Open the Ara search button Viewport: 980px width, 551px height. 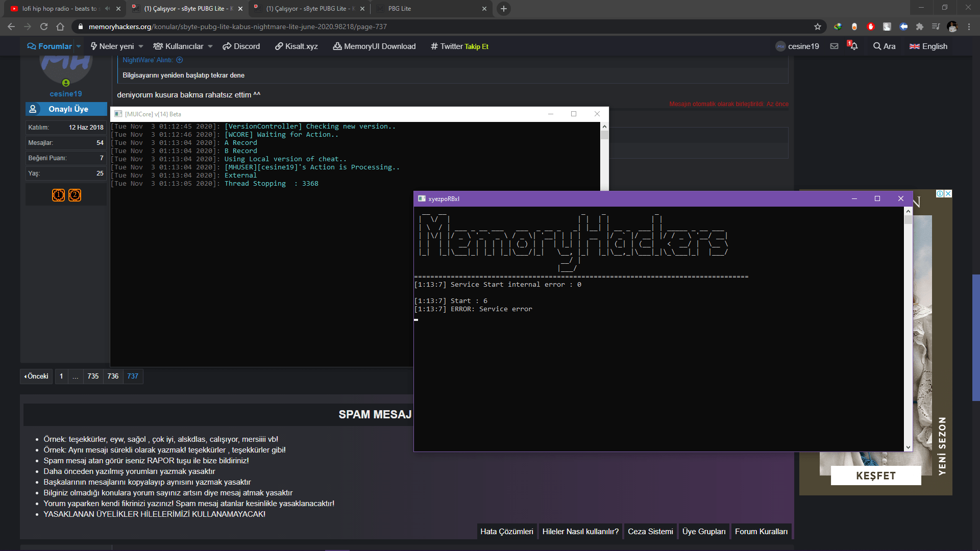(x=884, y=46)
